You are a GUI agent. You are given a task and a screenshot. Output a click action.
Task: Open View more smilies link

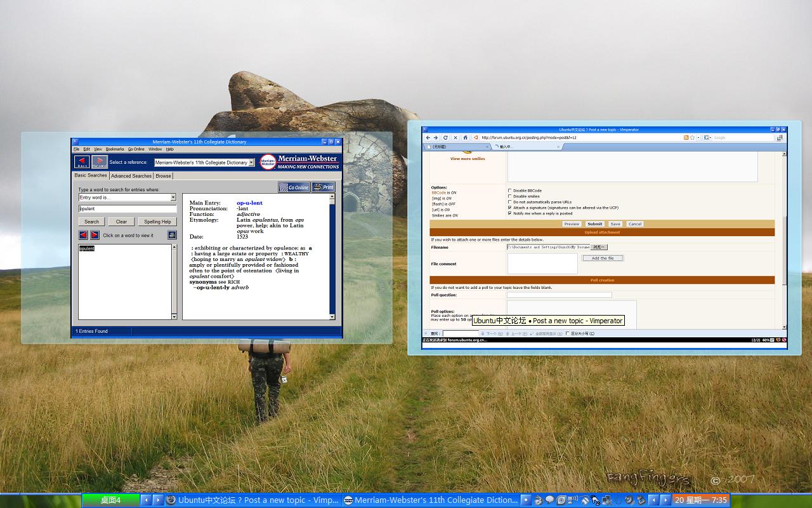pos(468,159)
